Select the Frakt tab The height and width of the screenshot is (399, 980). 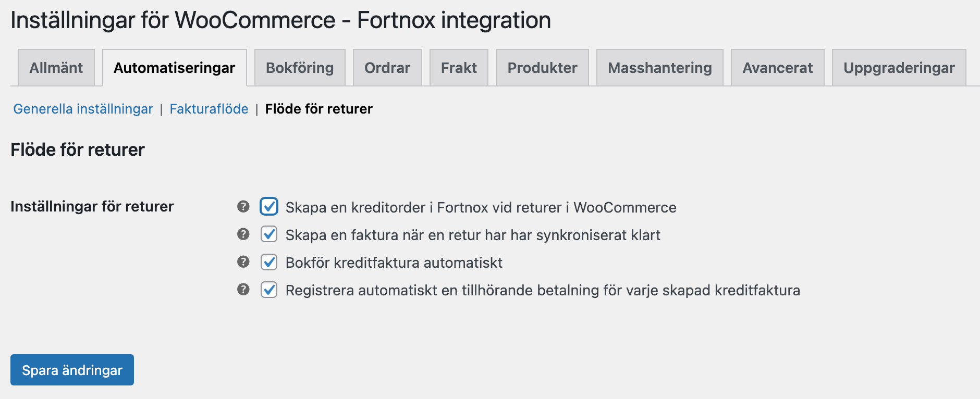[x=458, y=67]
